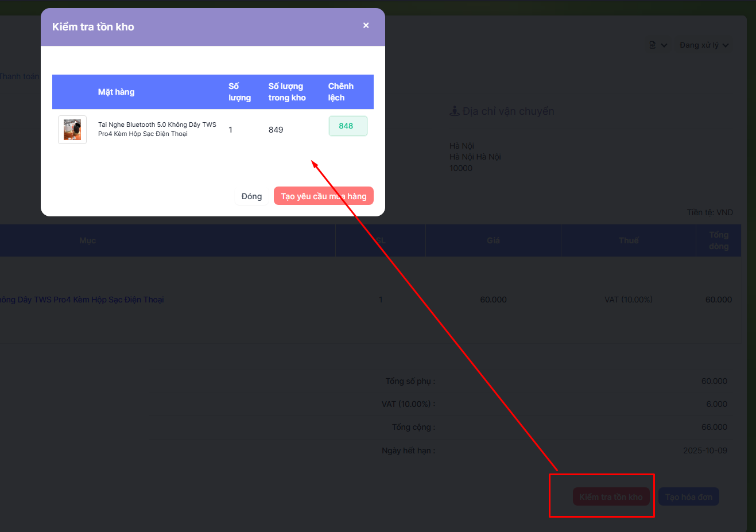Click the green 848 difference badge

coord(347,126)
